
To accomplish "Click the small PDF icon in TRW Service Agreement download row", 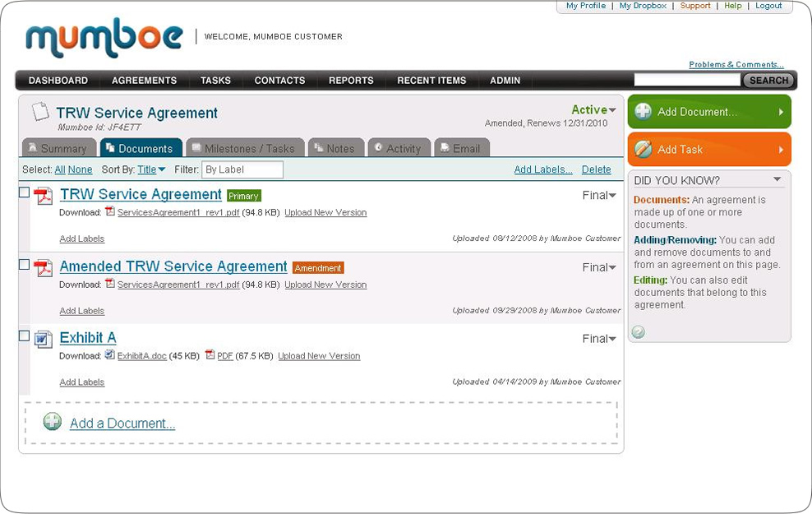I will click(x=110, y=211).
